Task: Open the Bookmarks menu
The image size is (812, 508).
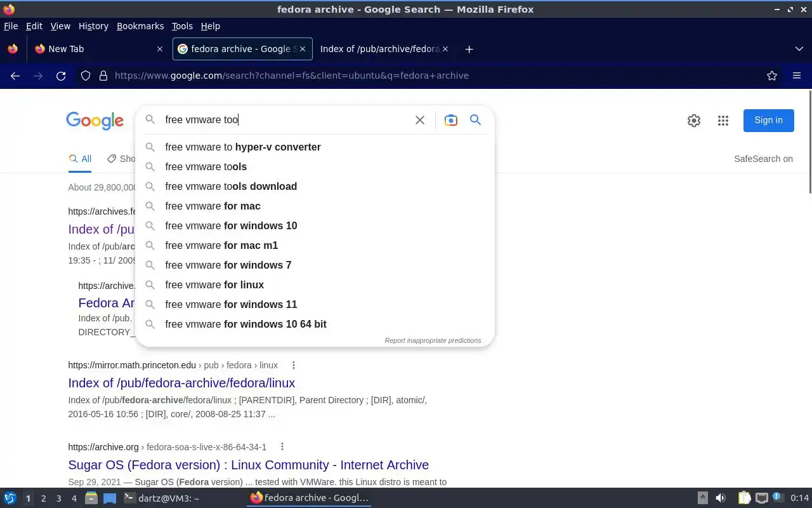Action: (140, 26)
